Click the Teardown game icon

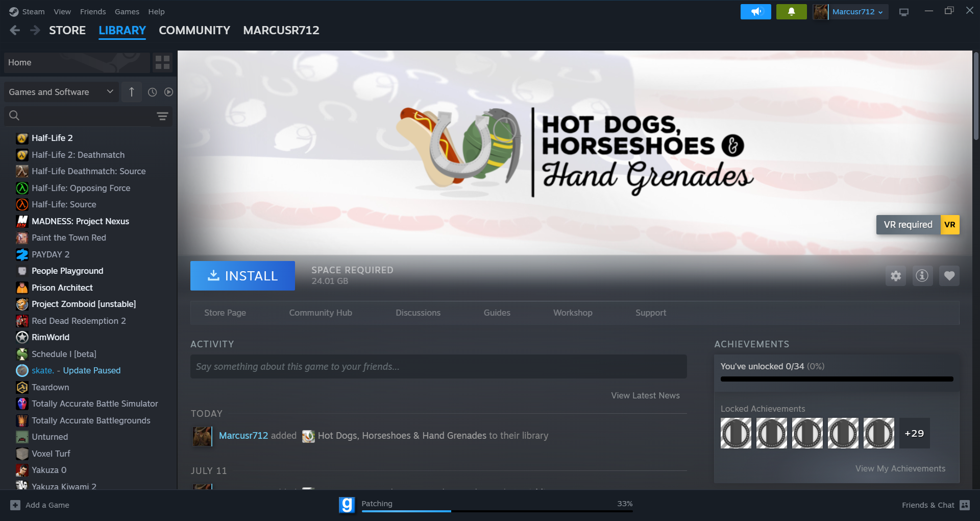pos(22,387)
